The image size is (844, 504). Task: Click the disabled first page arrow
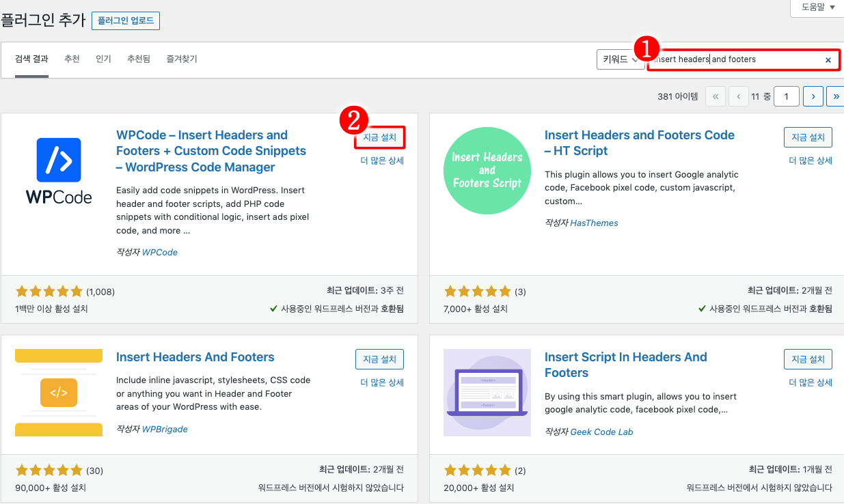pyautogui.click(x=715, y=97)
